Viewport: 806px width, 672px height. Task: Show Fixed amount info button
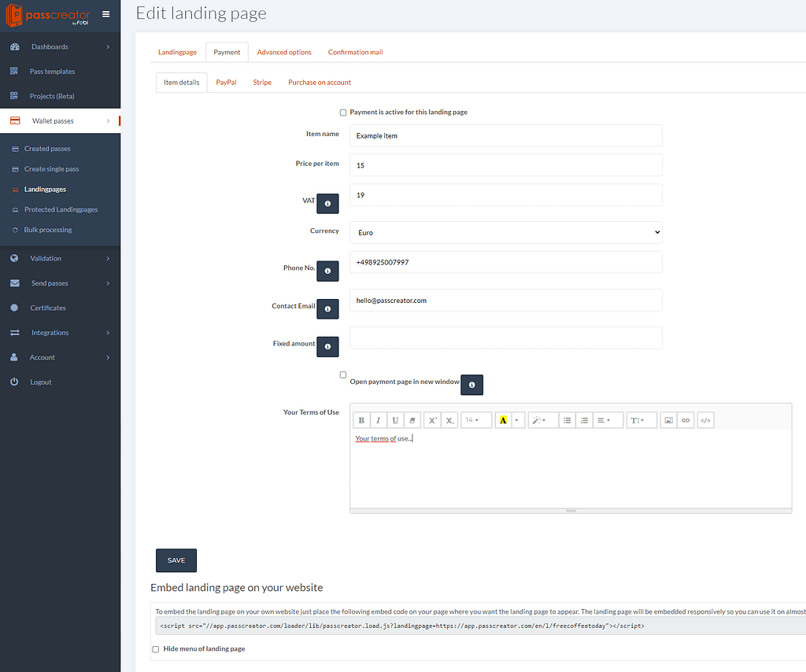click(327, 346)
